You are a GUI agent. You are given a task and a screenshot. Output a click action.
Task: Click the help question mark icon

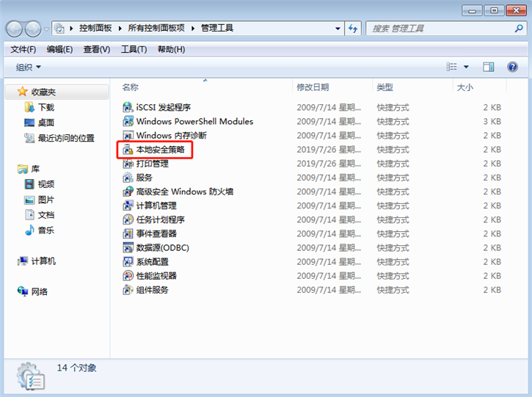(x=512, y=67)
